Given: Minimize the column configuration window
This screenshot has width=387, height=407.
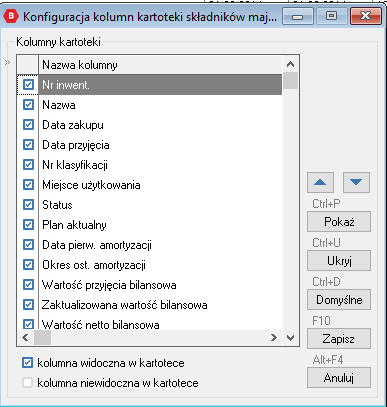Looking at the screenshot, I should point(298,16).
